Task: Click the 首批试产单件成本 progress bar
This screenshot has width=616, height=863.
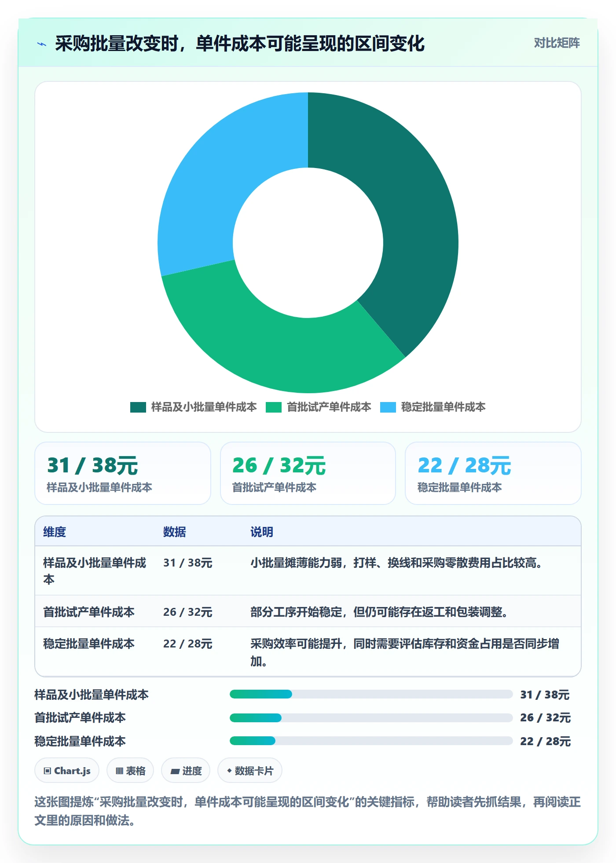Action: point(371,718)
